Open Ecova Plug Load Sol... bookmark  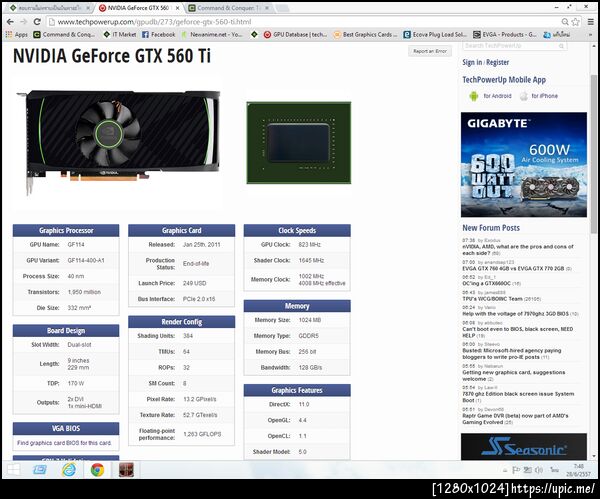435,34
